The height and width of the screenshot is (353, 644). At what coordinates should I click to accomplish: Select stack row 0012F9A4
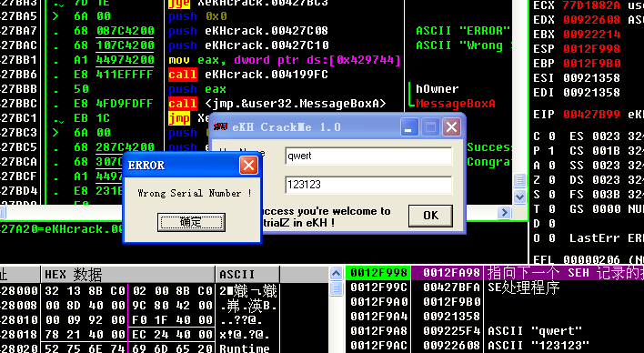click(495, 317)
